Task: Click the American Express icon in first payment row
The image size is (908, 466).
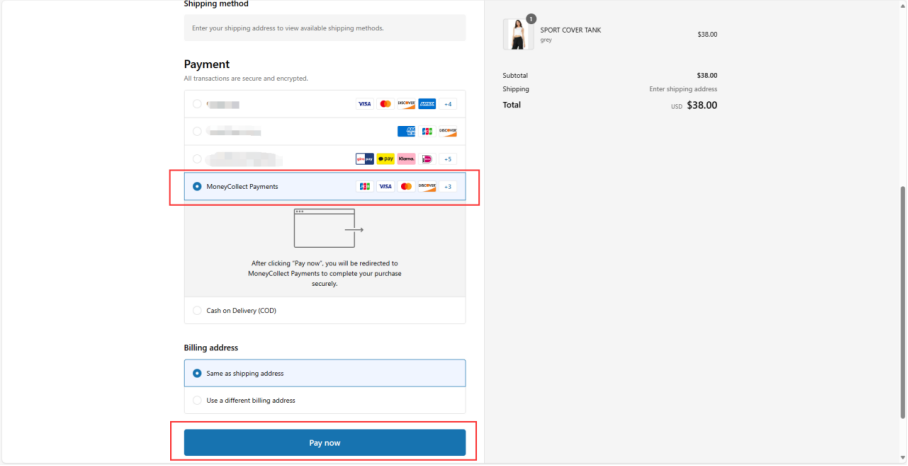Action: tap(427, 104)
